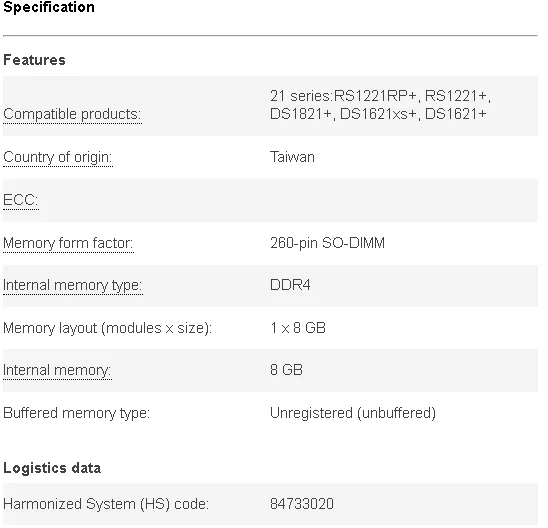The width and height of the screenshot is (548, 528).
Task: Click the Internal memory label
Action: pos(57,370)
